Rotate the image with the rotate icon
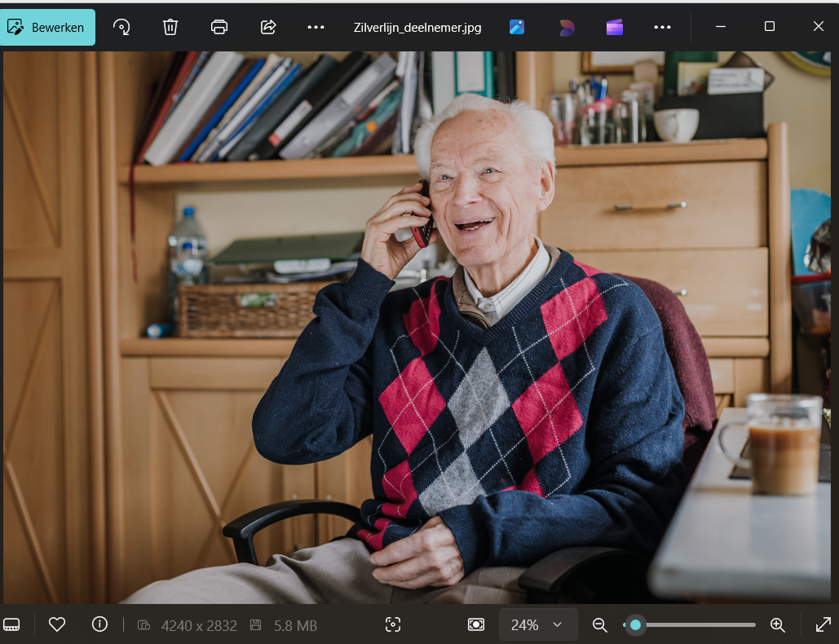 click(x=121, y=27)
